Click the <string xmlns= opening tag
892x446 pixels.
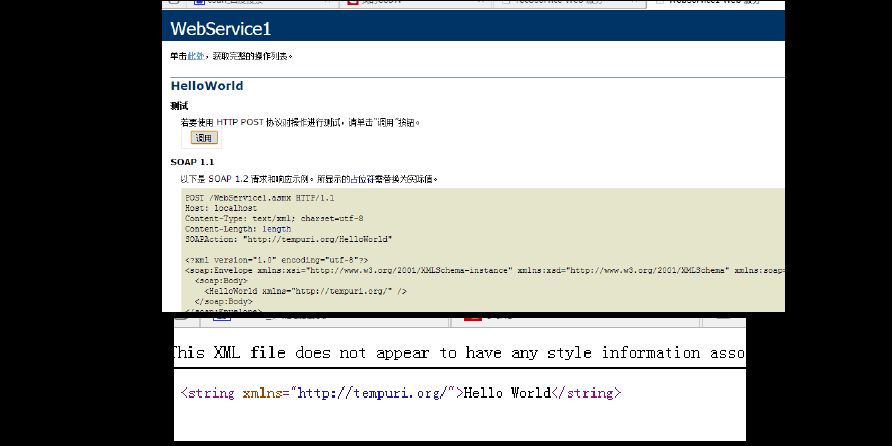[x=322, y=393]
